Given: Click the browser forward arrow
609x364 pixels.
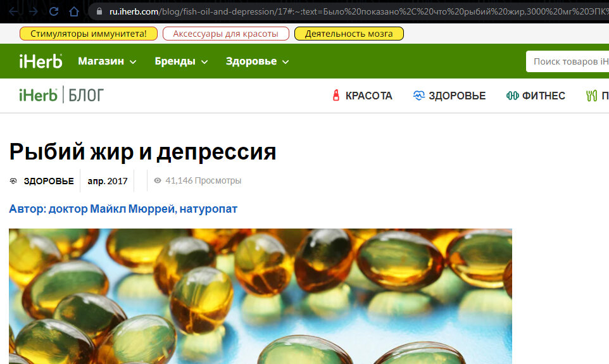Looking at the screenshot, I should coord(34,11).
